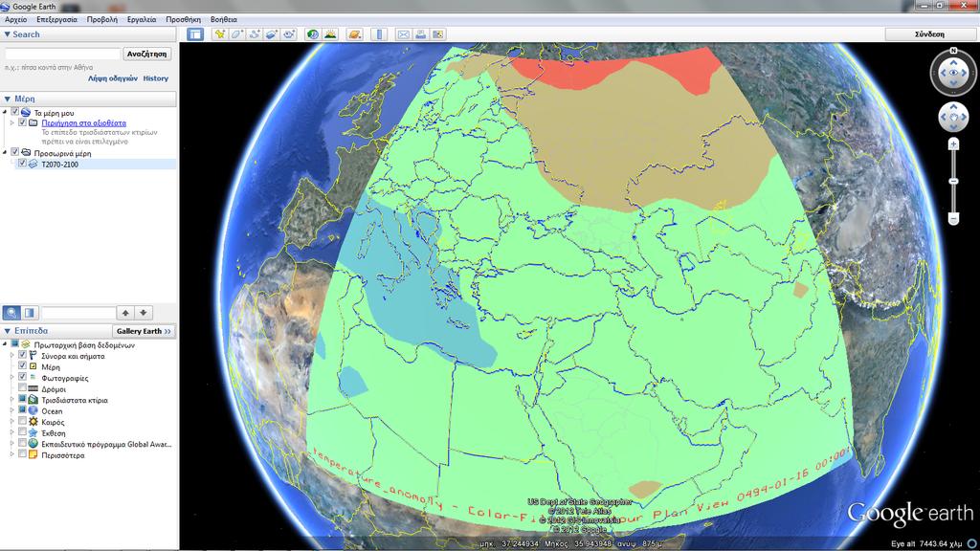
Task: Expand the 'Ocean' layer arrow
Action: point(11,410)
